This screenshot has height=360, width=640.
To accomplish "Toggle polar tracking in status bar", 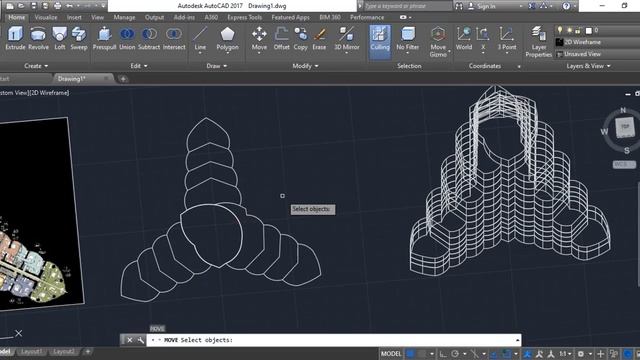I will click(x=455, y=353).
